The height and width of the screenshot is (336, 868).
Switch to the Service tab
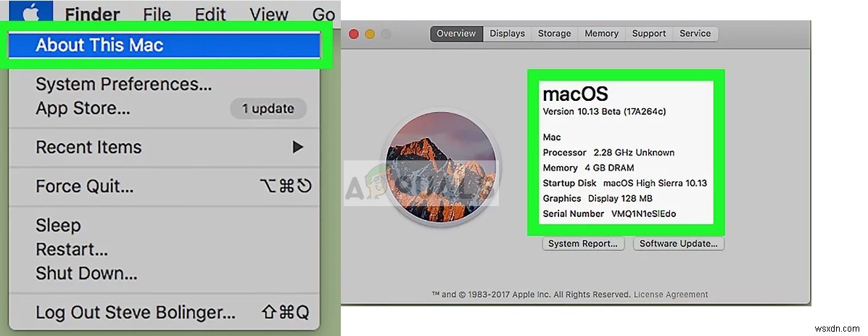click(x=695, y=34)
